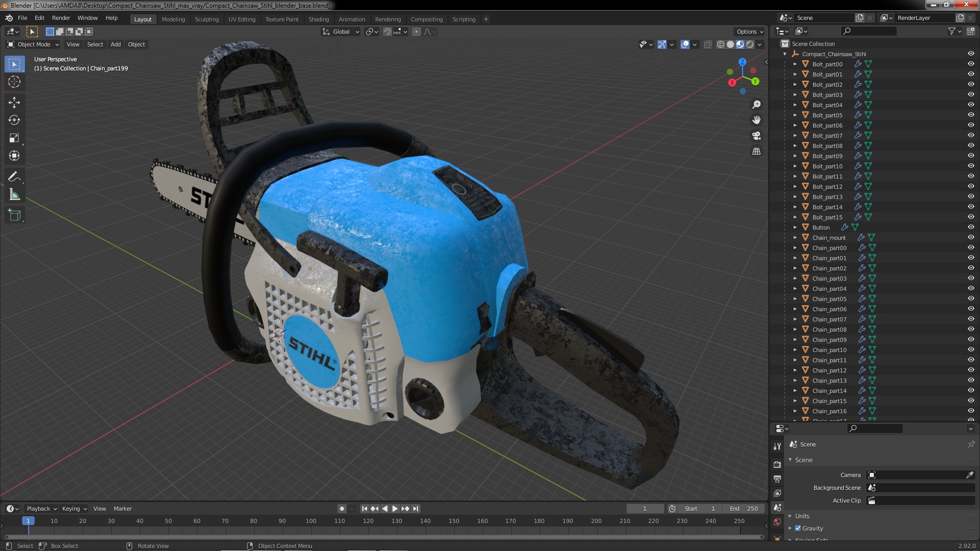Open the Object Mode dropdown
The width and height of the screenshot is (980, 551).
[33, 44]
